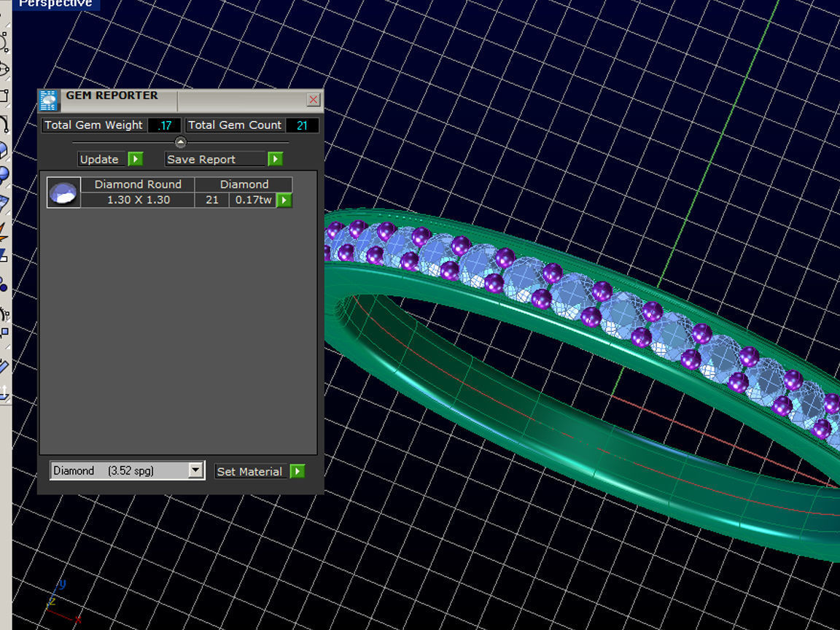Click the green arrow beside 0.17tw
The height and width of the screenshot is (630, 840).
284,201
